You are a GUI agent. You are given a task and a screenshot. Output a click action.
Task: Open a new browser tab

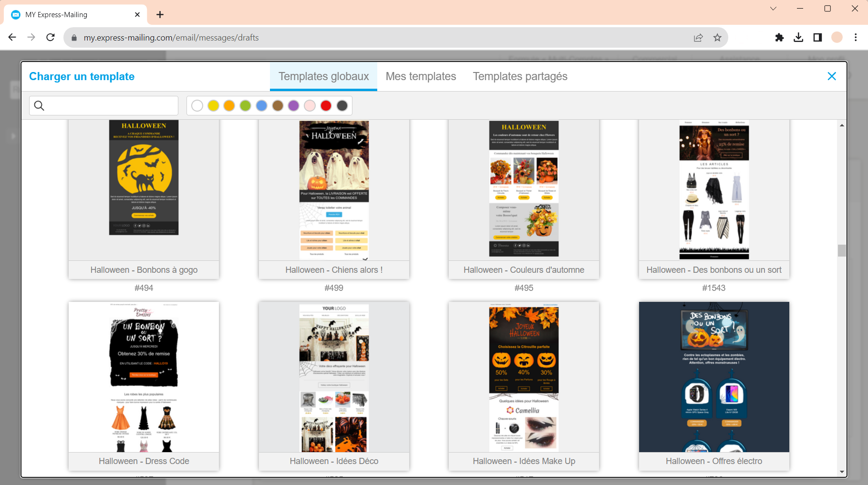pos(160,15)
